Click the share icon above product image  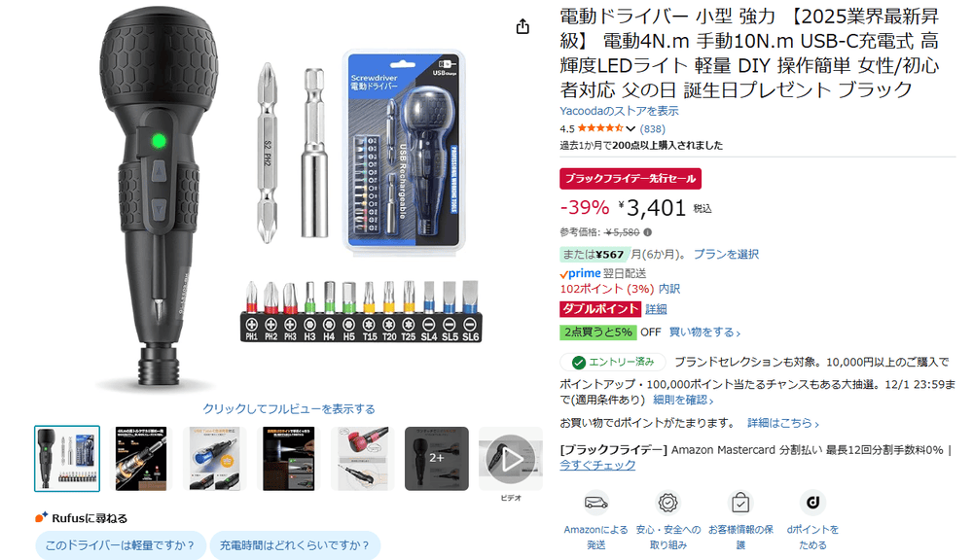pyautogui.click(x=523, y=26)
